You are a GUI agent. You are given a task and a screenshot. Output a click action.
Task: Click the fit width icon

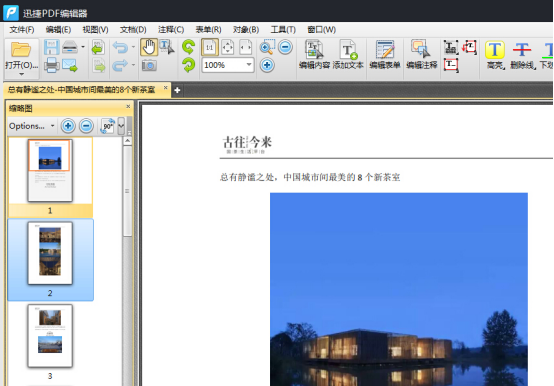[246, 47]
